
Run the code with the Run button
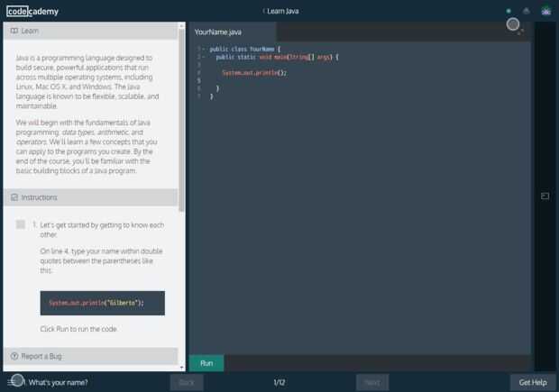click(x=206, y=363)
